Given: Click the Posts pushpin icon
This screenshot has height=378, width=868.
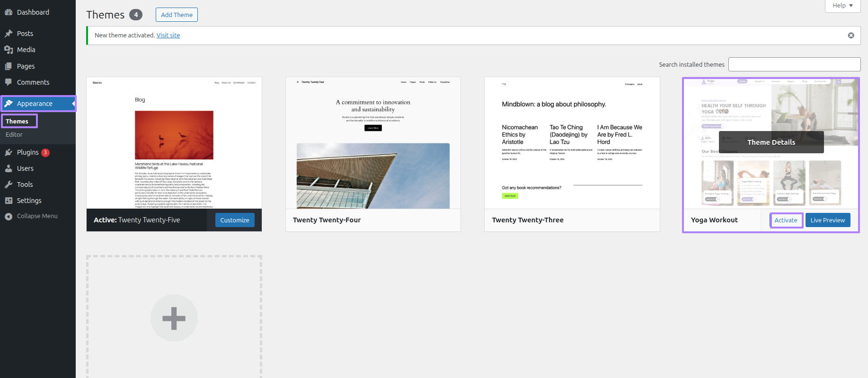Looking at the screenshot, I should pyautogui.click(x=9, y=34).
